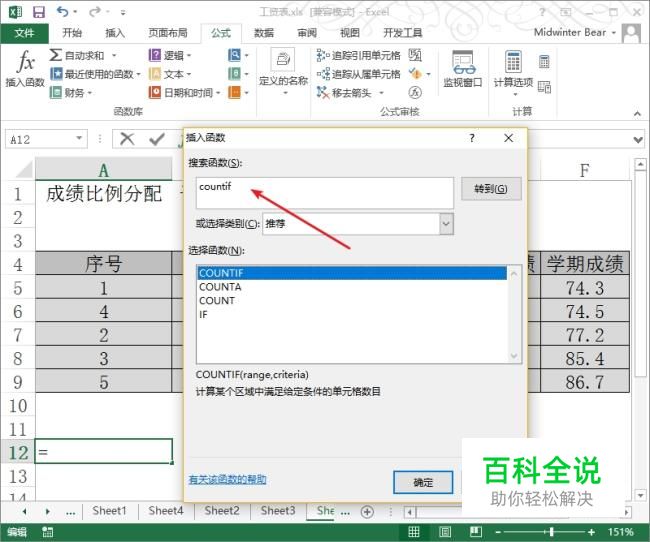Switch to Normal view in status bar
The image size is (650, 542).
[414, 532]
